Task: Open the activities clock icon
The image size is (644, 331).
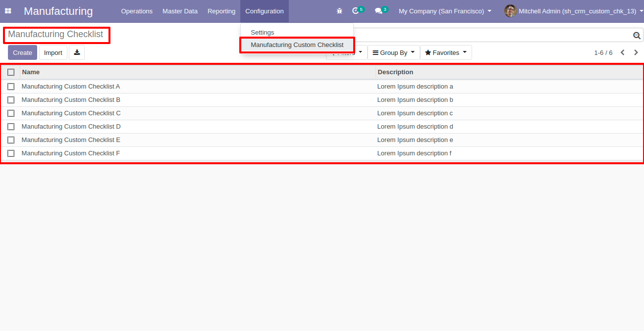Action: tap(356, 11)
